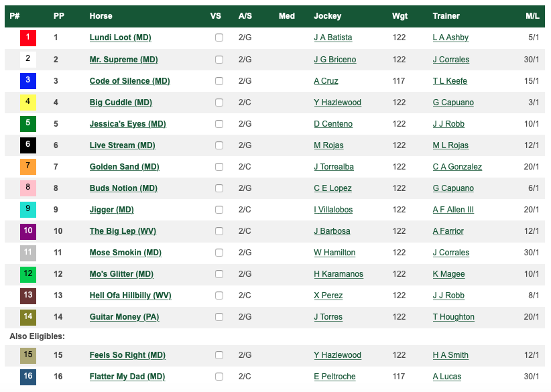
Task: View the Hell Ofa Hillbilly (WV) horse page
Action: (130, 296)
